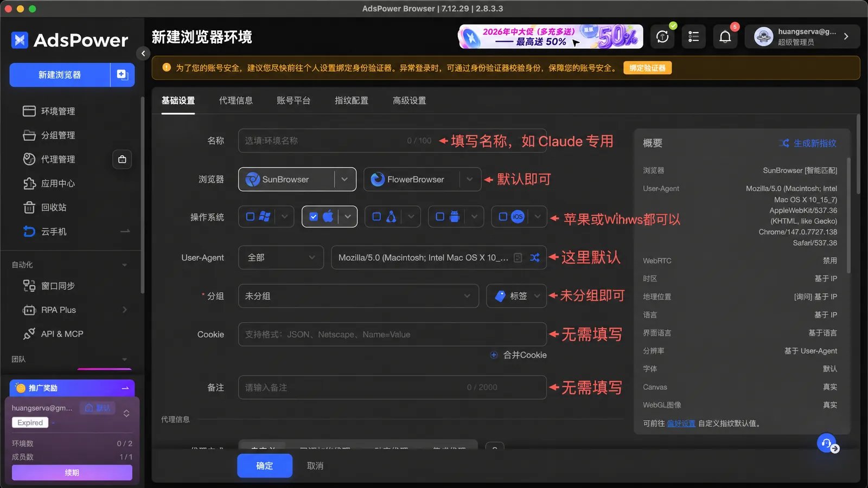
Task: Open the 分组 未分组 dropdown
Action: 359,296
